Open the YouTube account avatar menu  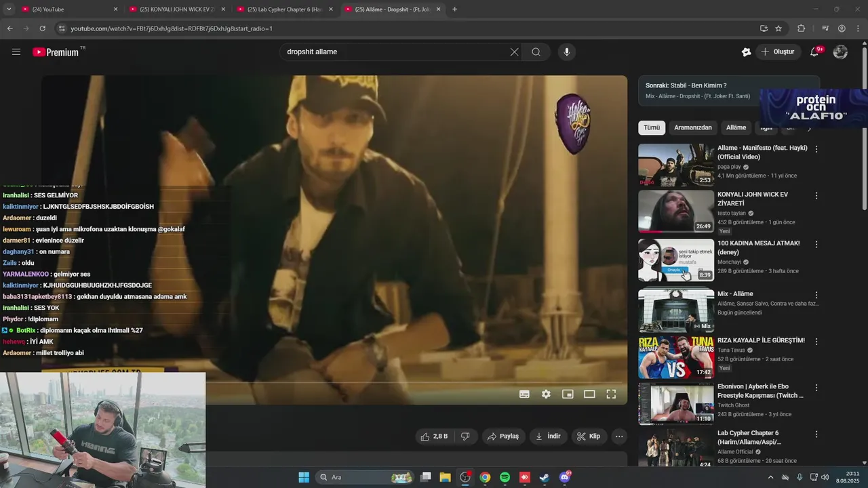pyautogui.click(x=840, y=52)
